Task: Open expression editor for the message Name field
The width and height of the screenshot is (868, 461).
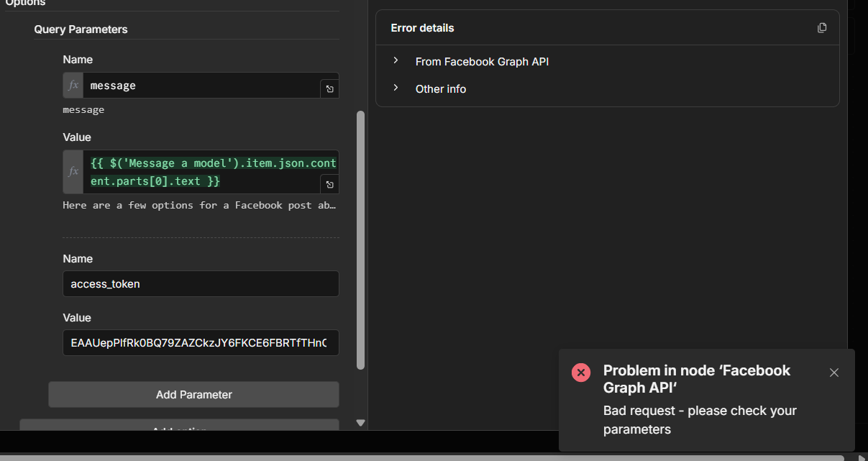Action: click(x=329, y=89)
